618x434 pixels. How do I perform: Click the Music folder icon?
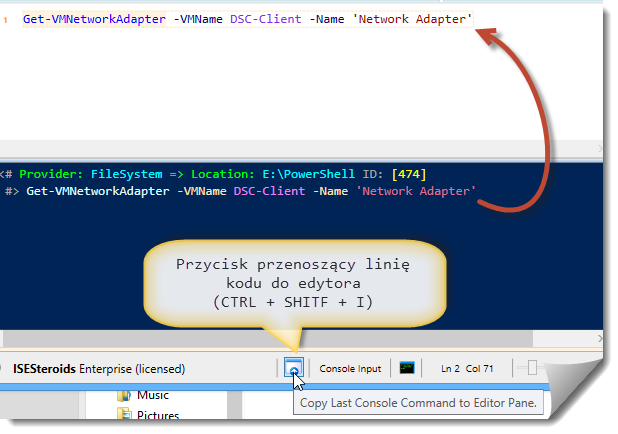click(124, 396)
